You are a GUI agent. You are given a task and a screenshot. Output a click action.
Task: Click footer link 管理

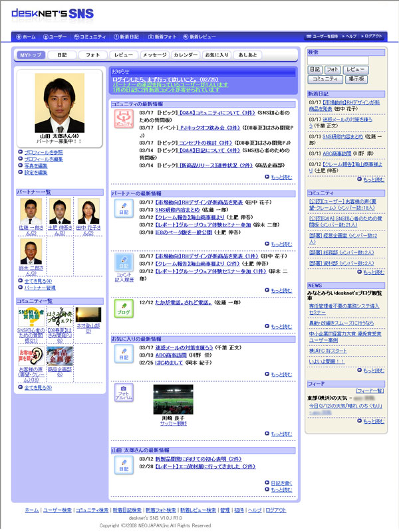[x=225, y=510]
